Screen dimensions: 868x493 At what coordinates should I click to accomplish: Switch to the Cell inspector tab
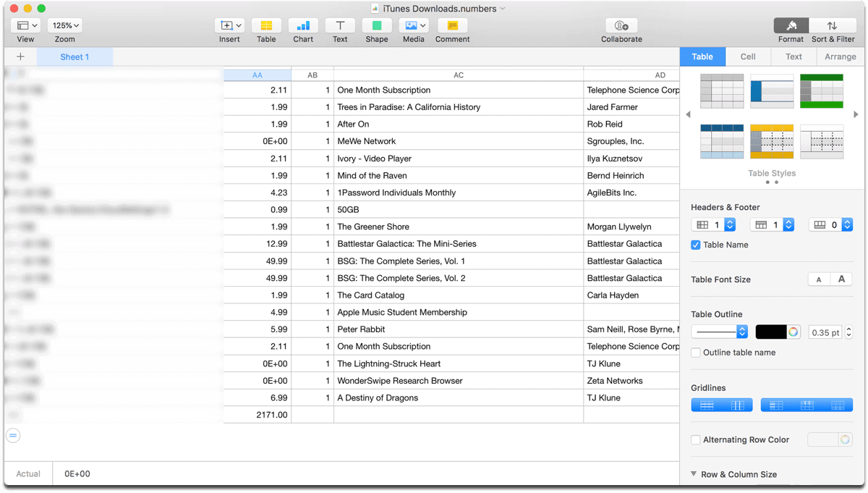coord(748,56)
